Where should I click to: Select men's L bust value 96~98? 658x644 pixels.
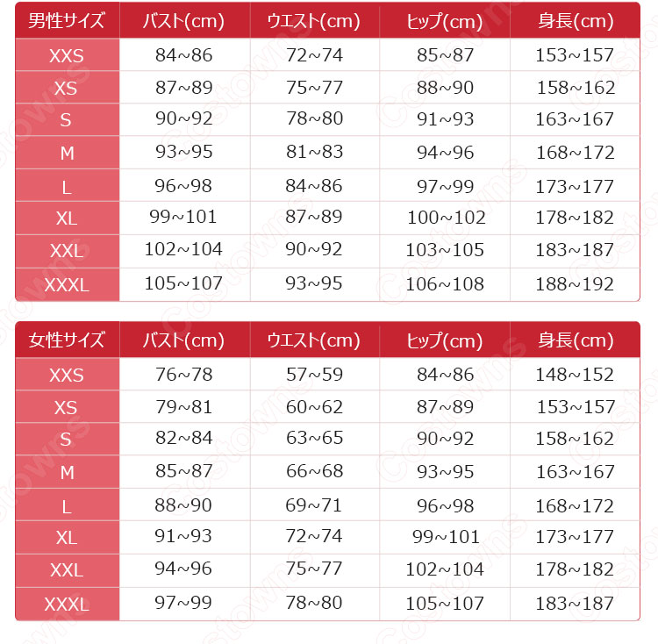[183, 186]
